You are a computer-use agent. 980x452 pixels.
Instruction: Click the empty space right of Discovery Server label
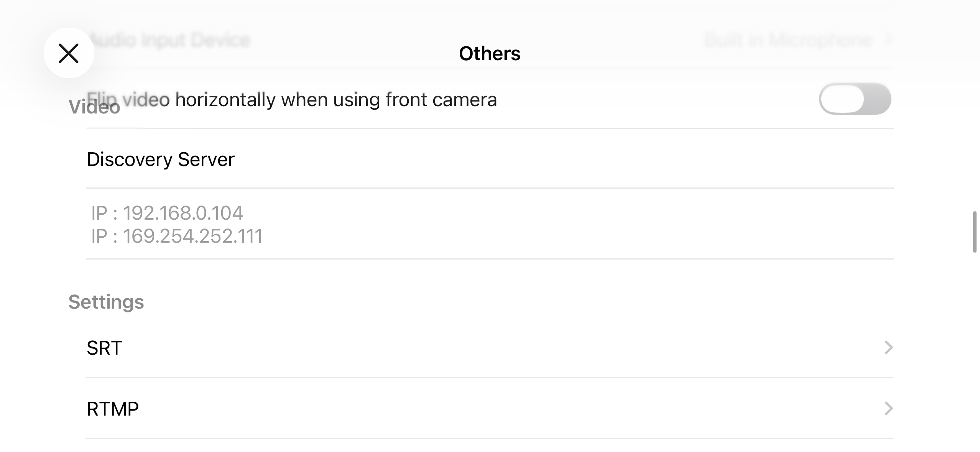click(564, 159)
